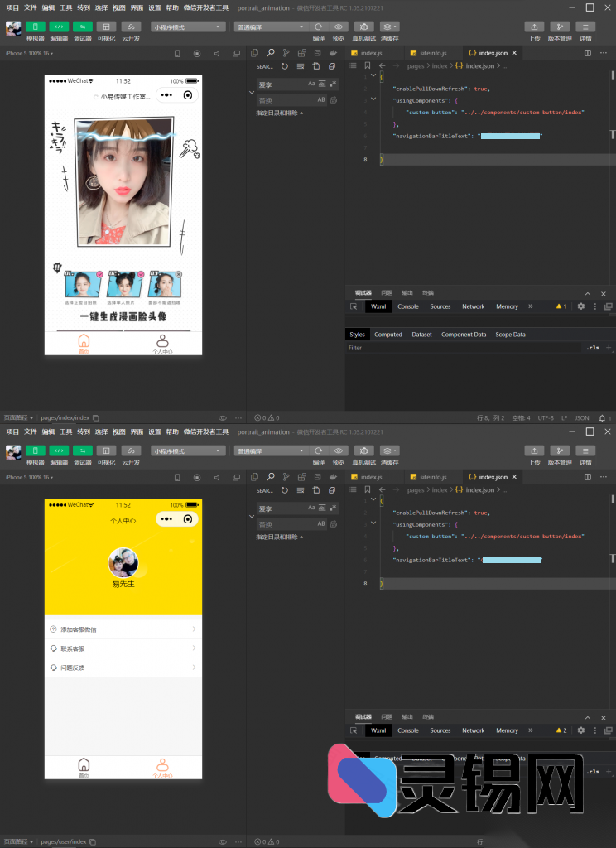616x848 pixels.
Task: Switch to siteinfo.js tab in top editor
Action: tap(432, 53)
